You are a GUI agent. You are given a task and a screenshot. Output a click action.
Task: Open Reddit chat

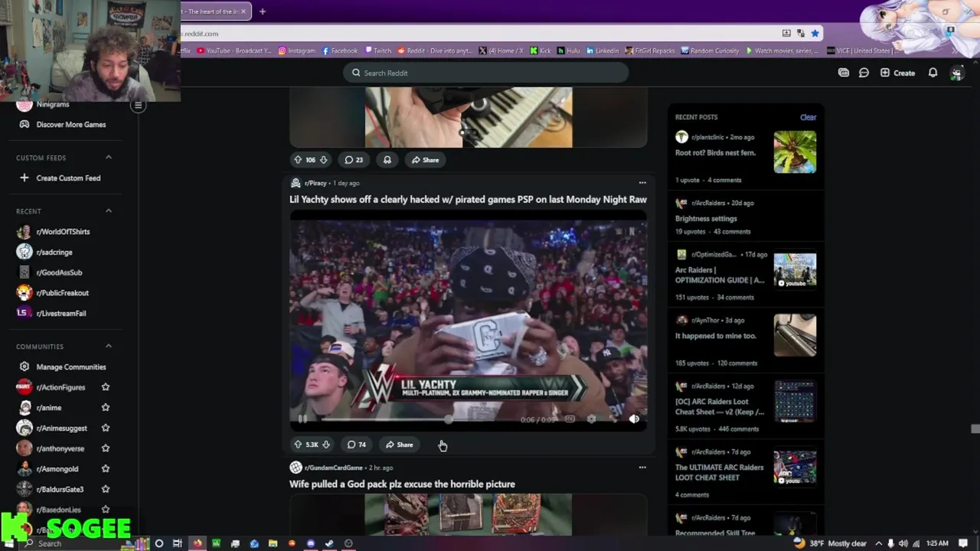point(864,73)
